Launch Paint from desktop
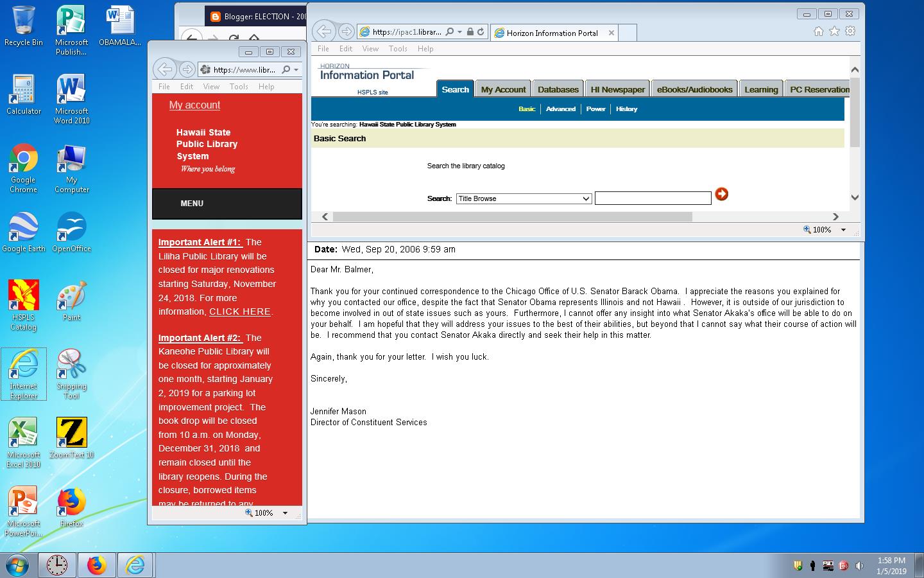924x578 pixels. [71, 301]
